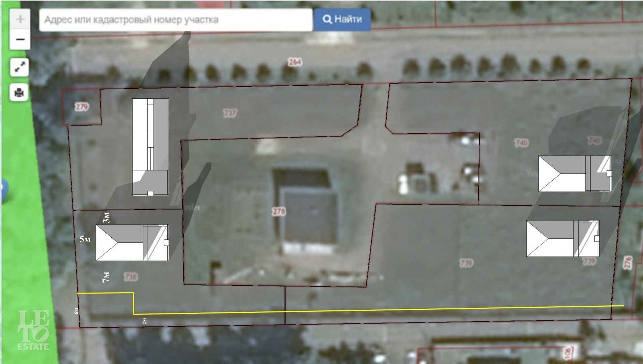643x364 pixels.
Task: Zoom out with the minus button
Action: coord(20,39)
